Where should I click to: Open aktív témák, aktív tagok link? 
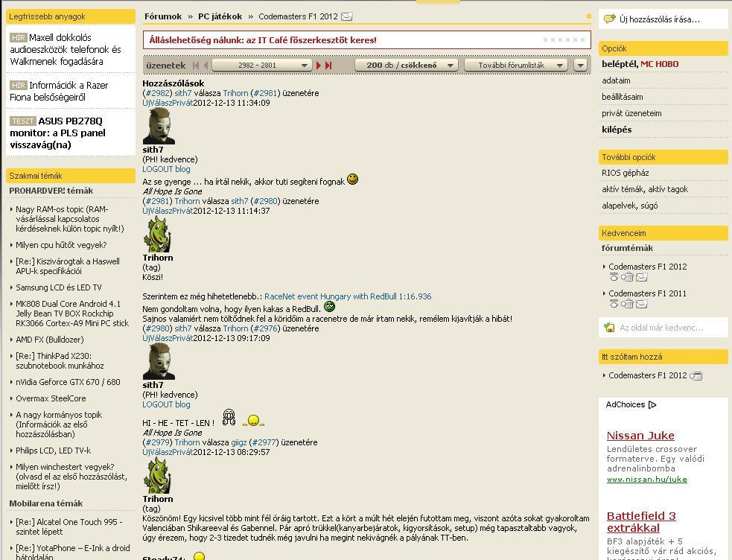[645, 189]
